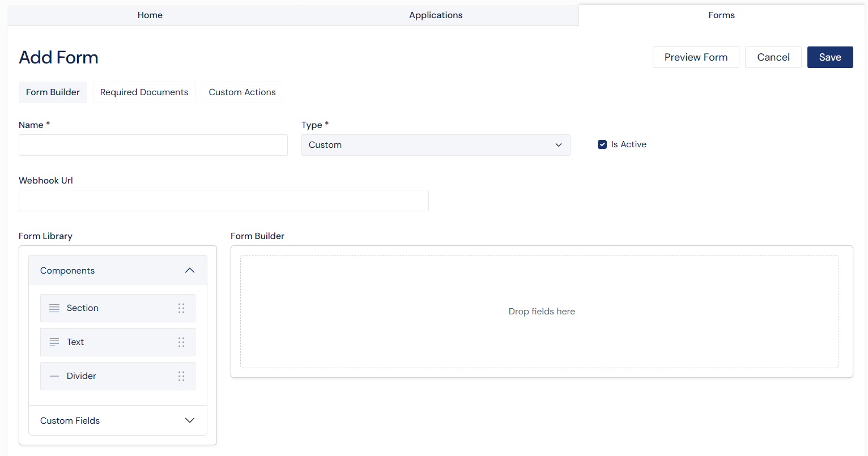Select the Text component icon
This screenshot has height=456, width=868.
pyautogui.click(x=54, y=342)
